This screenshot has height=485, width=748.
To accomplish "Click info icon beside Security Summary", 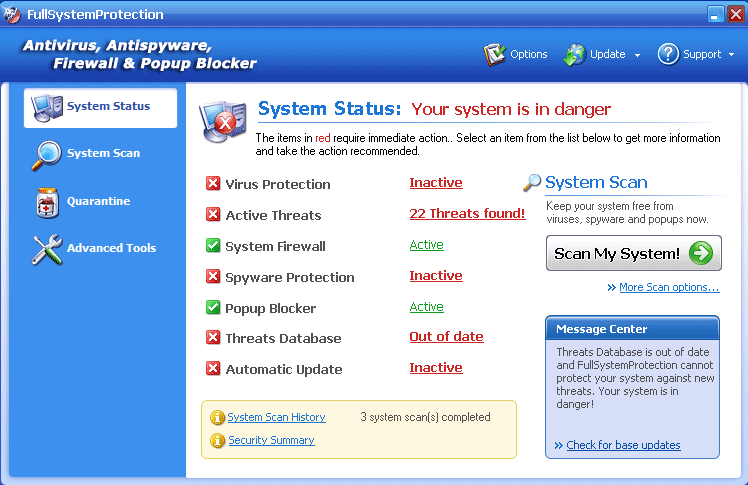I will 217,441.
